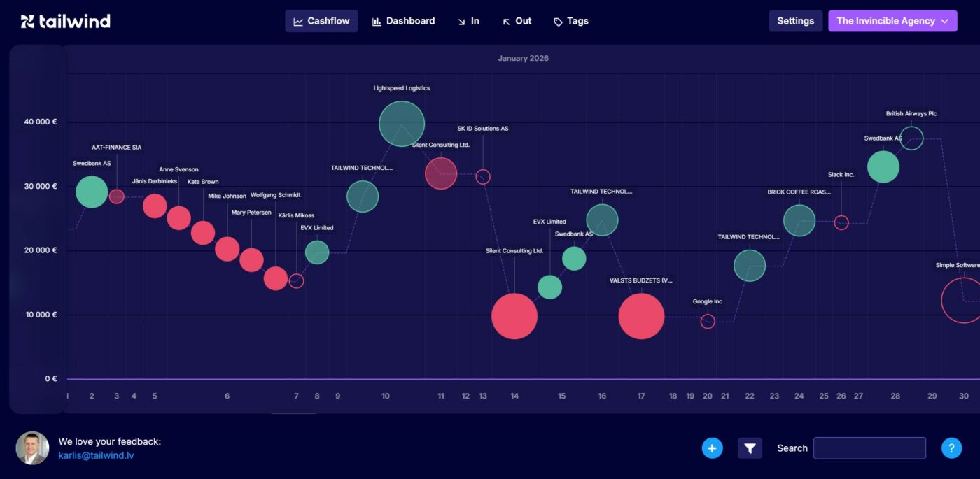980x479 pixels.
Task: Click the user avatar photo
Action: 32,448
